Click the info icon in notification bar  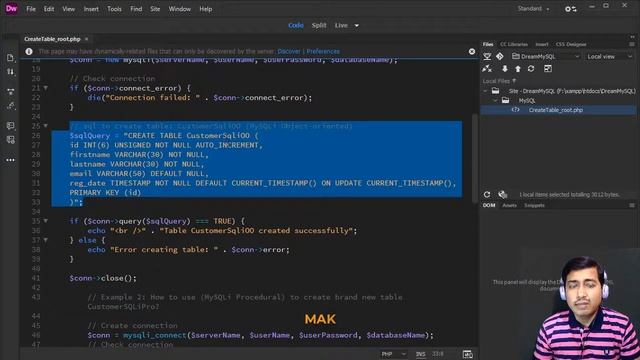[29, 51]
